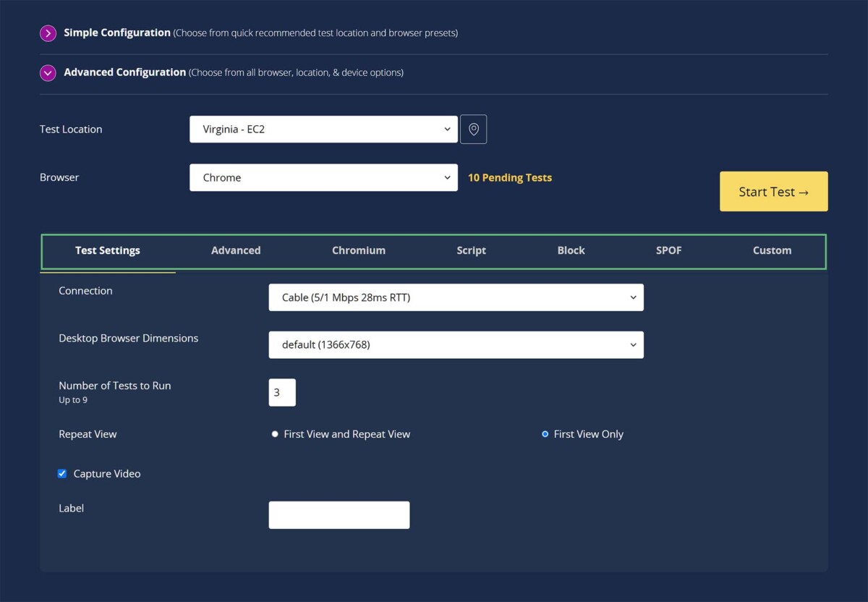Choose the First View Only option
The height and width of the screenshot is (602, 868).
(x=545, y=434)
